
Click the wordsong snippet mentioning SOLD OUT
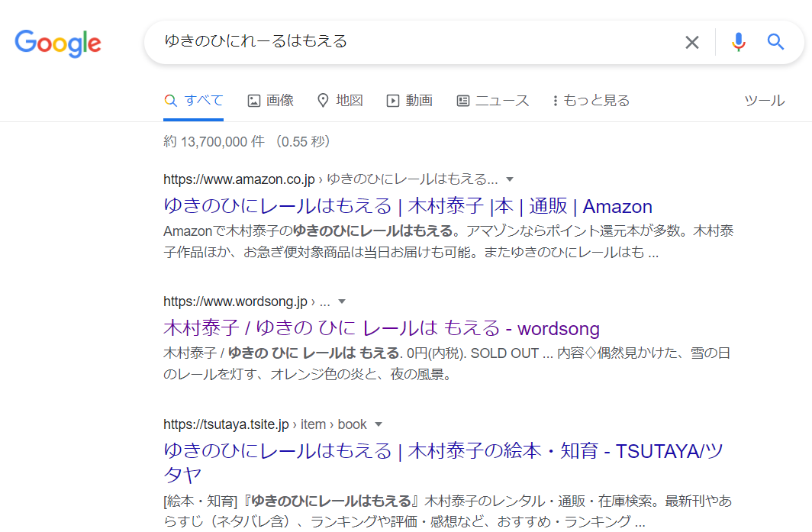446,363
